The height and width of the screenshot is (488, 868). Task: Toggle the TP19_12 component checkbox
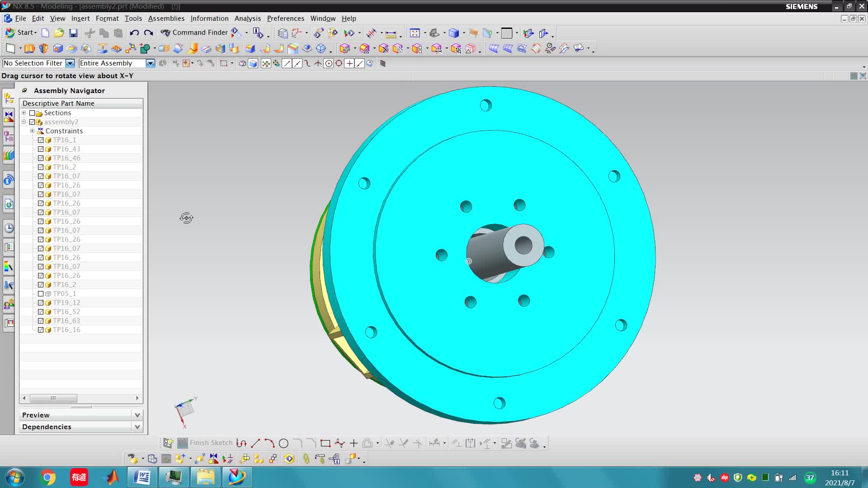[41, 303]
